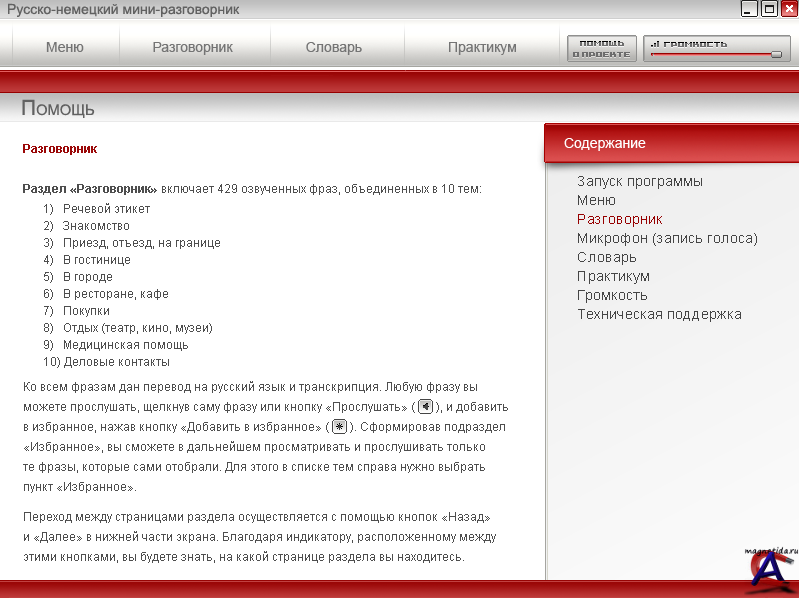Click the list item Приезд, отъезд, на границе
The image size is (799, 598).
142,243
